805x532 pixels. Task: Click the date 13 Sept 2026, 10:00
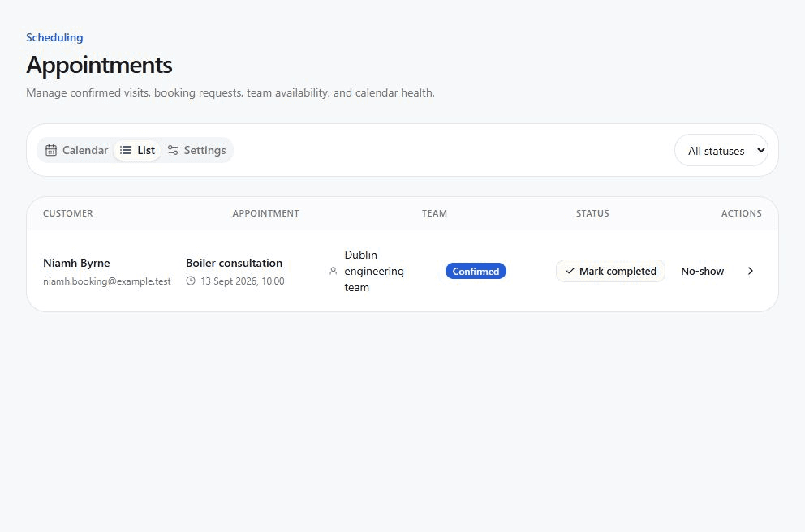(243, 281)
